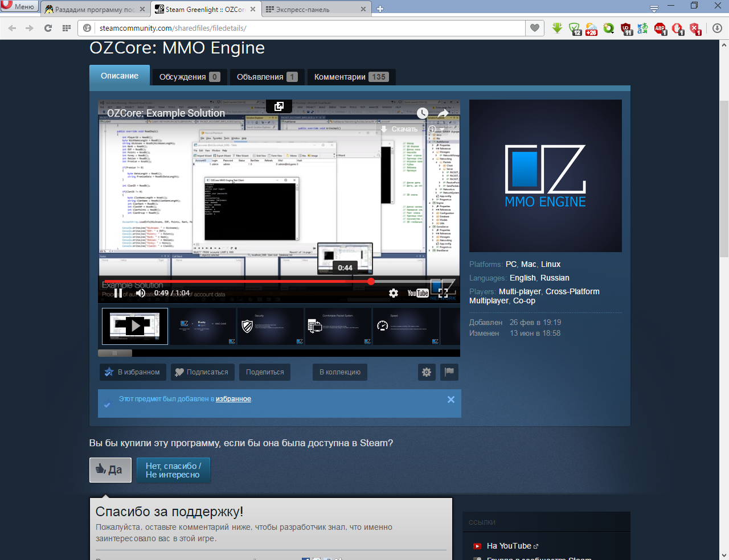Click the address bar URL field

click(x=310, y=28)
